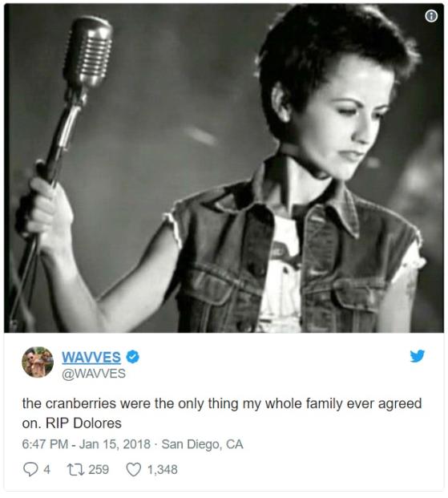448x498 pixels.
Task: Click the reply speech bubble icon
Action: (x=30, y=469)
